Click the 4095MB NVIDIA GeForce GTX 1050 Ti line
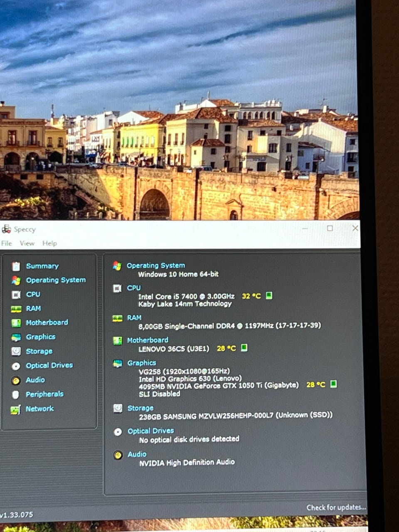 [x=219, y=386]
